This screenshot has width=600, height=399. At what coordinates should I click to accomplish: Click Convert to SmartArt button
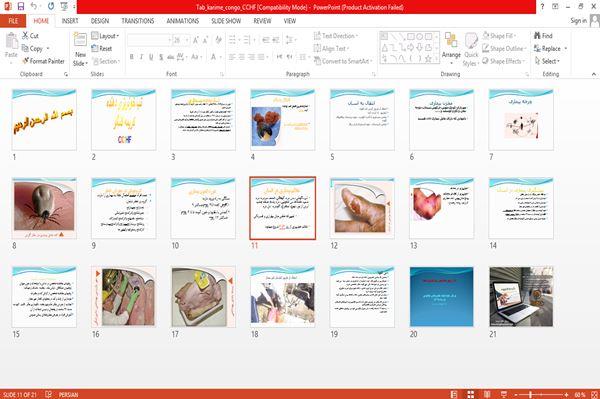tap(343, 61)
